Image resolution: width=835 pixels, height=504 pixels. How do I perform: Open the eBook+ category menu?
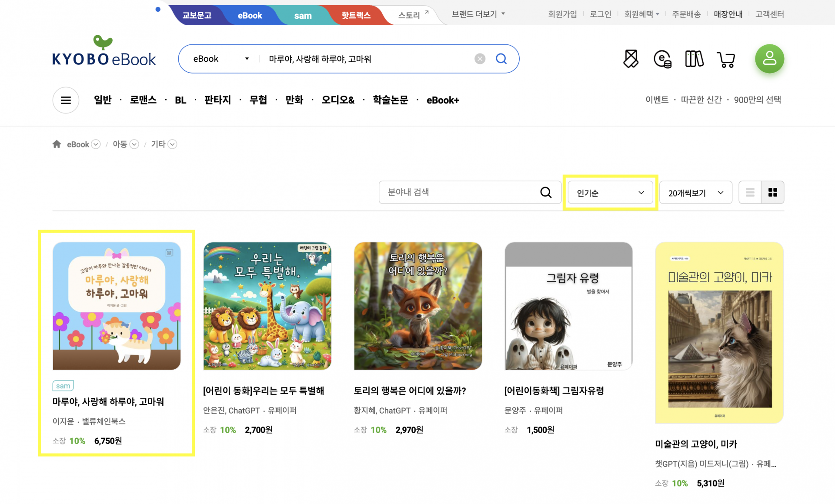tap(443, 100)
